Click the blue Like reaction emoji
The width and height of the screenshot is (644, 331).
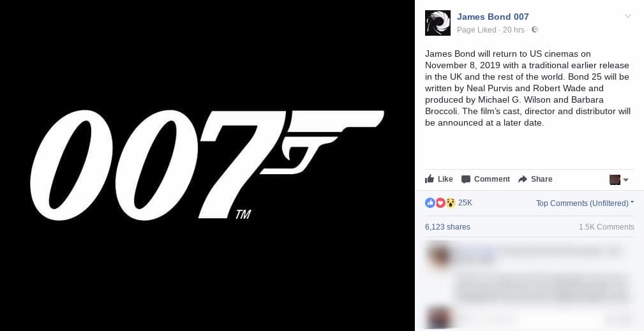click(x=430, y=203)
